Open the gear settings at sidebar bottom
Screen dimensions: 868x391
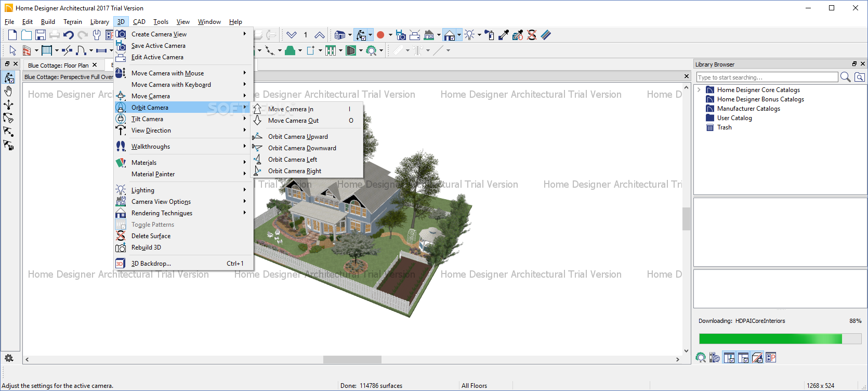click(9, 358)
